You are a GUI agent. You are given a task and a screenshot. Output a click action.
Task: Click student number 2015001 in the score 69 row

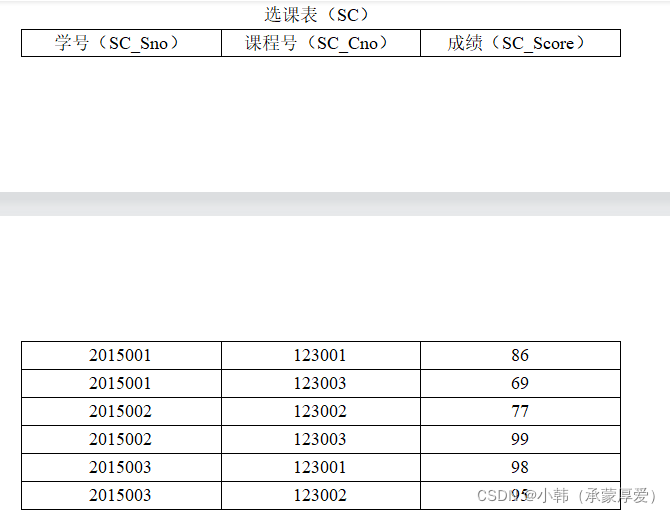click(120, 383)
